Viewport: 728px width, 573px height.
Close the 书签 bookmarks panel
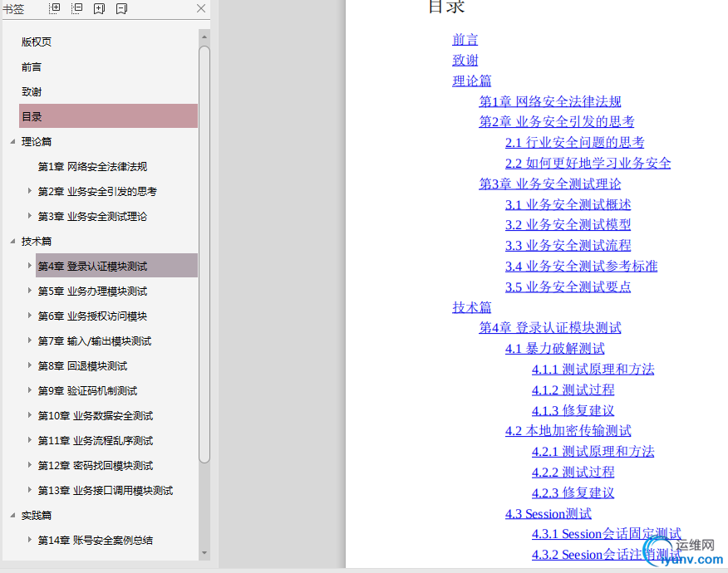tap(201, 8)
